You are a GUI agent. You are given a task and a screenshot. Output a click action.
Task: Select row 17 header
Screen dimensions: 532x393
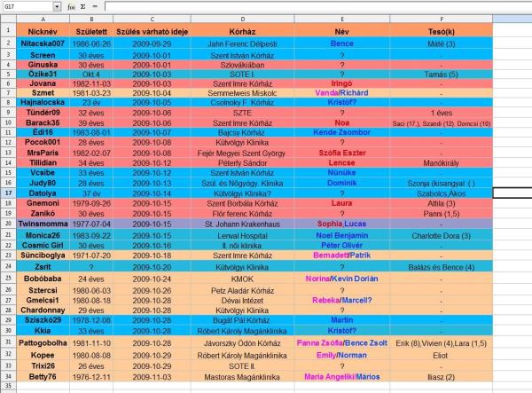[x=6, y=192]
